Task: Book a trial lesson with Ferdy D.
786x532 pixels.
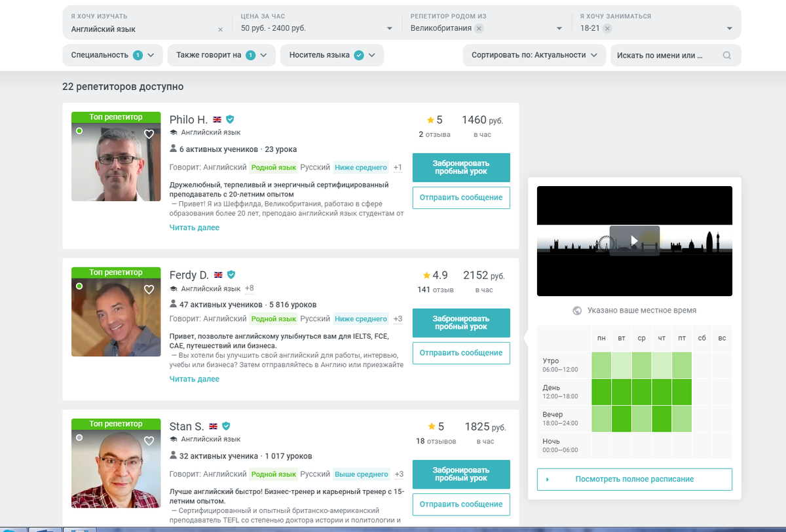Action: [x=461, y=323]
